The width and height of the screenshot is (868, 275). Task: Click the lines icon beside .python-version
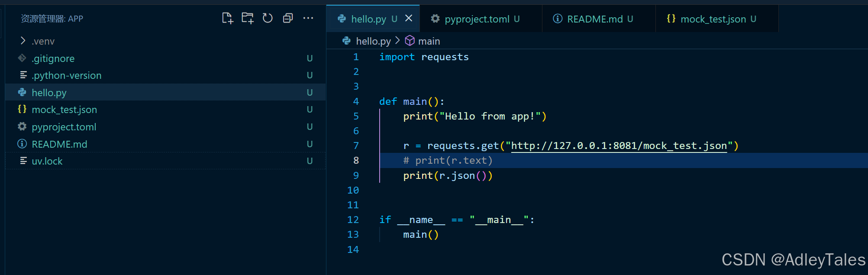[x=23, y=75]
